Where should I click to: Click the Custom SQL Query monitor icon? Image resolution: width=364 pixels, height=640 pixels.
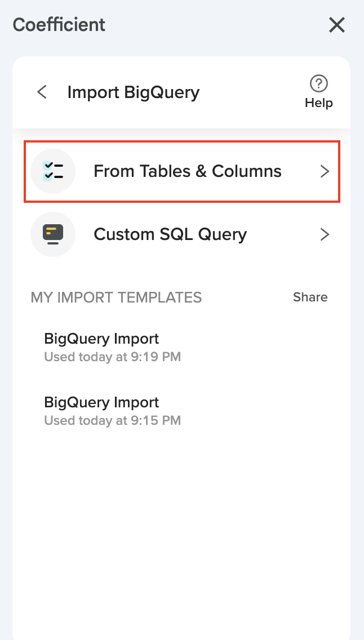tap(53, 234)
